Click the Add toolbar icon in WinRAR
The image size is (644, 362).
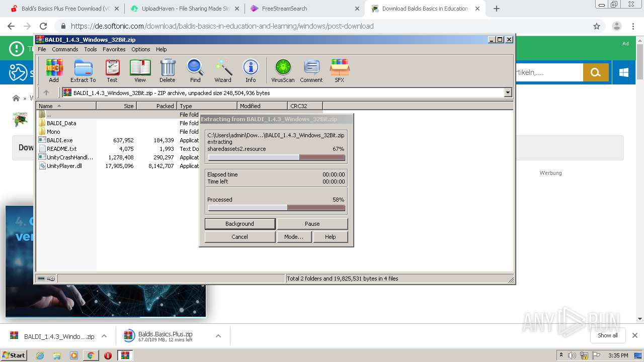[54, 70]
